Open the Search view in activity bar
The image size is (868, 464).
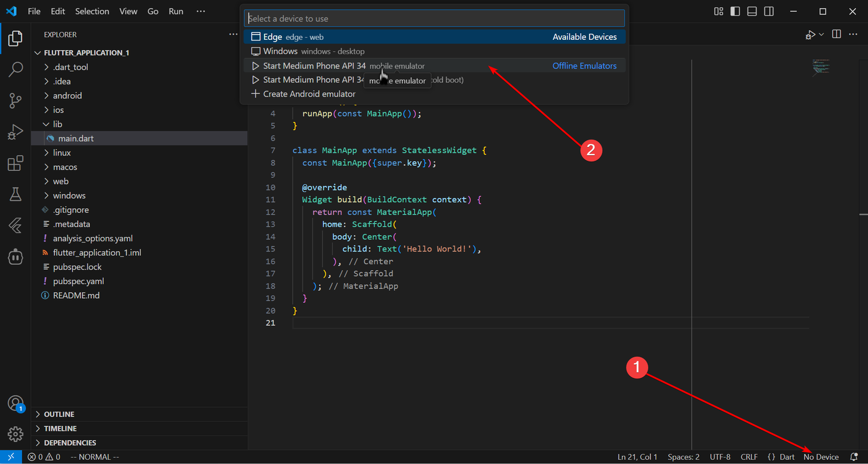[x=15, y=69]
